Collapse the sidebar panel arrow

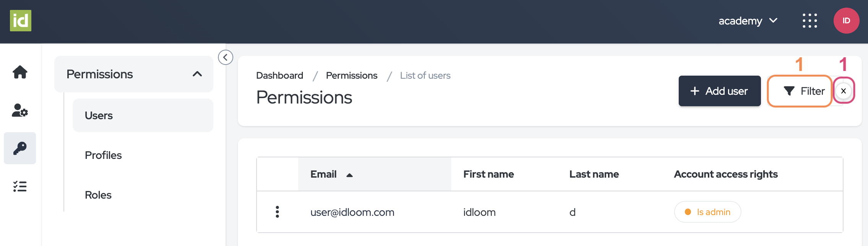226,57
